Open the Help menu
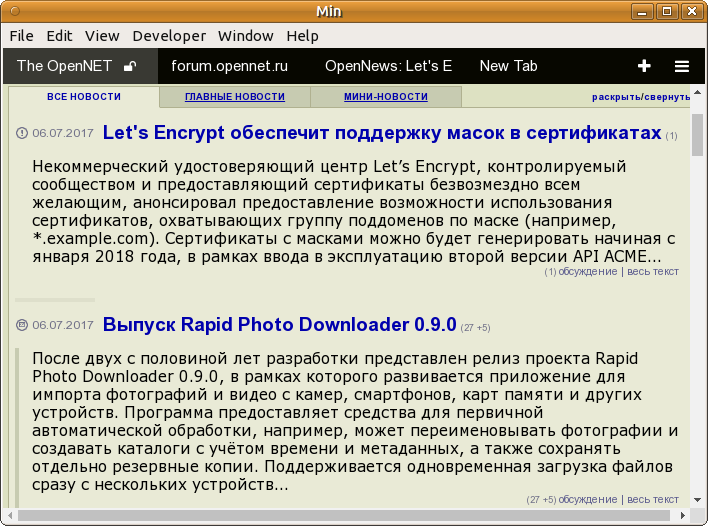Screen dimensions: 708x526 coord(303,36)
